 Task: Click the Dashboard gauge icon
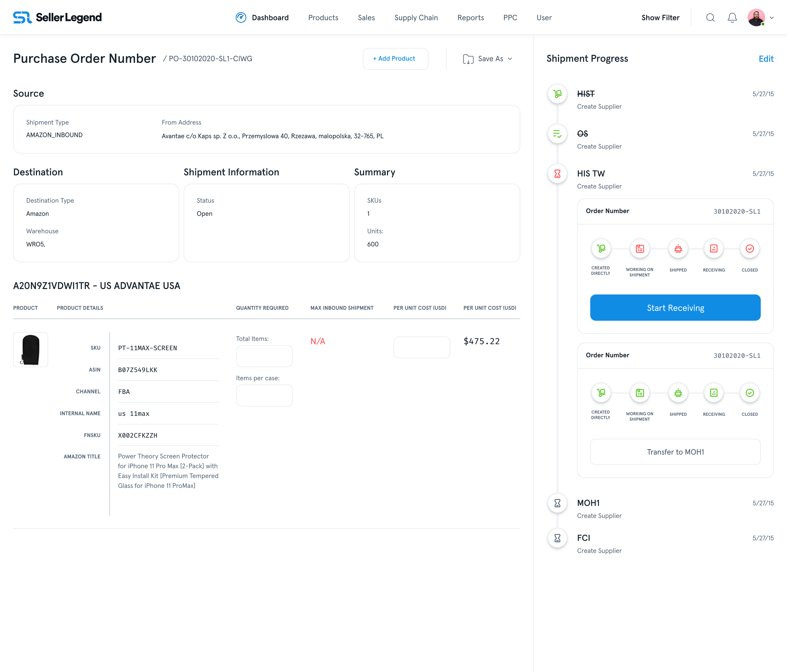(241, 17)
